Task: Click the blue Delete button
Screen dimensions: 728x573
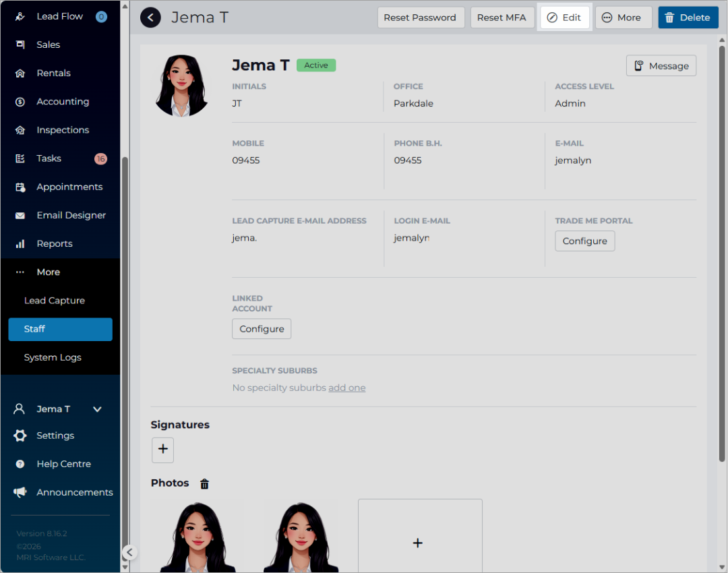Action: pos(688,18)
